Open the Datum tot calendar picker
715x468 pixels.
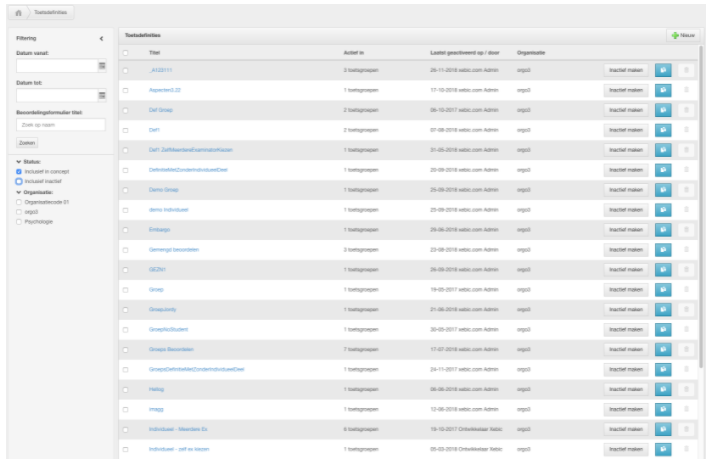(x=102, y=95)
